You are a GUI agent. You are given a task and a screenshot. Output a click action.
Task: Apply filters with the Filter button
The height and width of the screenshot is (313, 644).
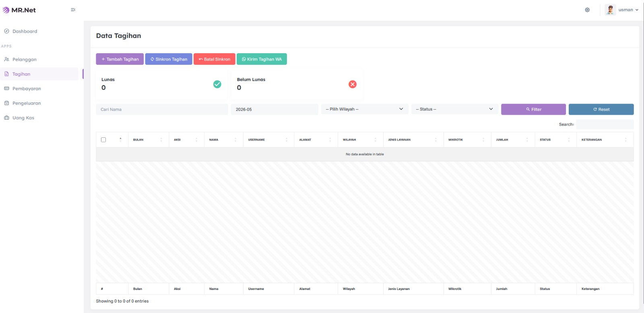(x=533, y=109)
